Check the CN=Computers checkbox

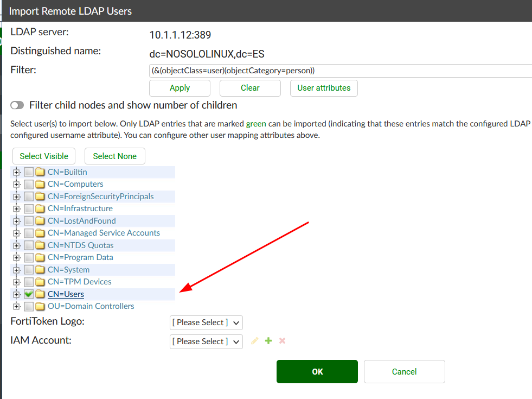pyautogui.click(x=29, y=185)
